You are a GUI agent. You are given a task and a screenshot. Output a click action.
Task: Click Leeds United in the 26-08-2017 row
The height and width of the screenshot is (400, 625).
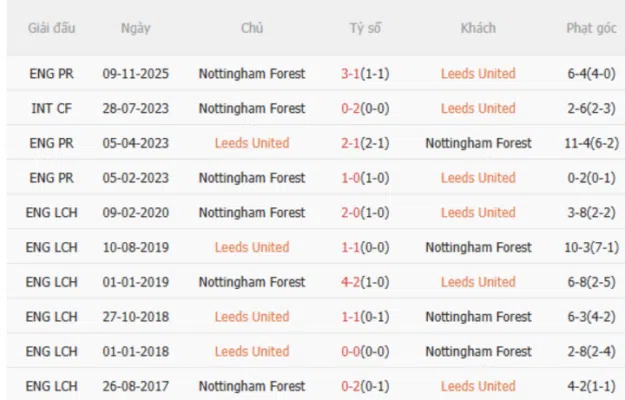[x=478, y=386]
